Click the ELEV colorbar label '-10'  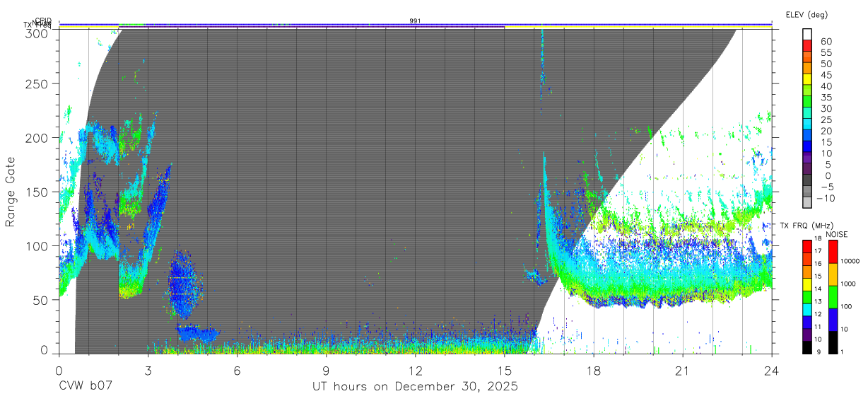[x=824, y=198]
